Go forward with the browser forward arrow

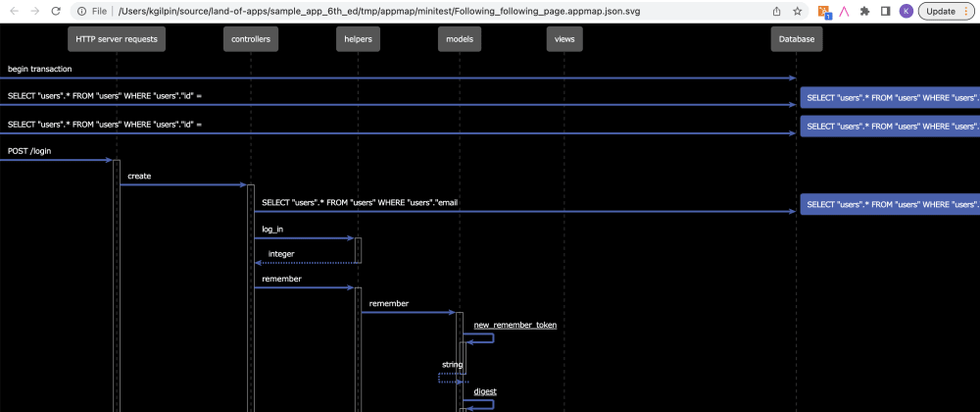[x=35, y=11]
